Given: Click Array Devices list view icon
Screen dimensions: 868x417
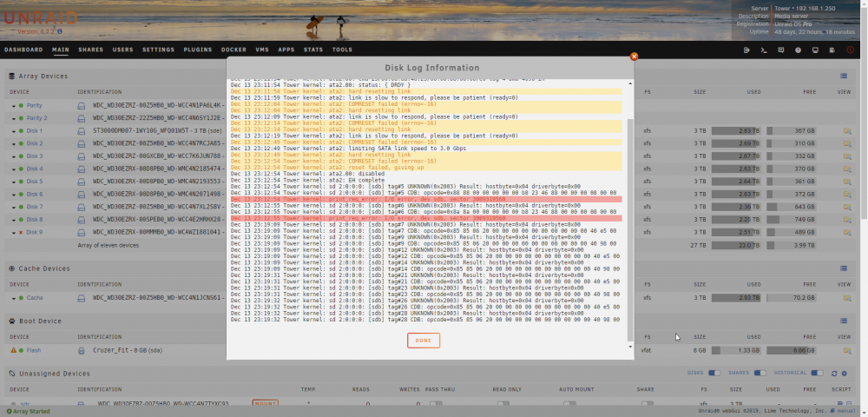Looking at the screenshot, I should coord(844,76).
